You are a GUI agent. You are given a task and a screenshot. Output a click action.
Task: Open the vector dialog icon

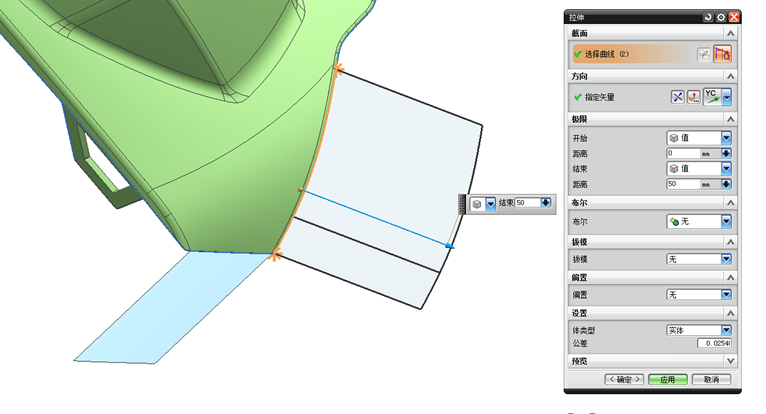(x=693, y=97)
